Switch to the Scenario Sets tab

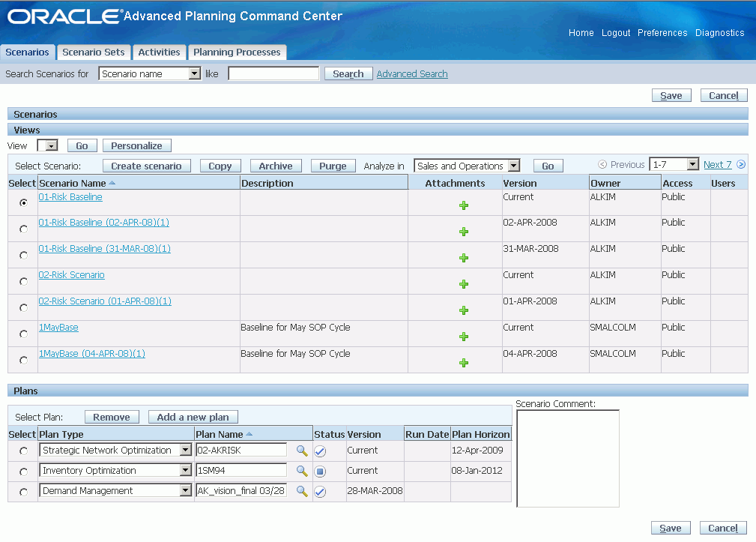click(94, 52)
